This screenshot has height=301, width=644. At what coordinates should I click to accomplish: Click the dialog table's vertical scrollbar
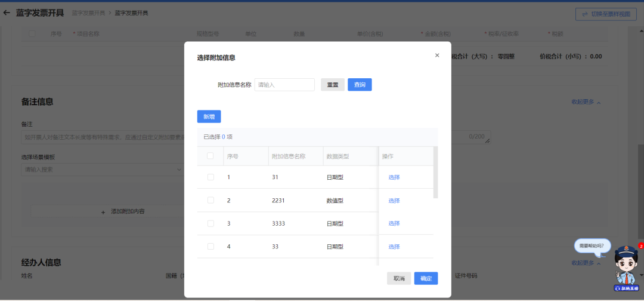pyautogui.click(x=435, y=173)
